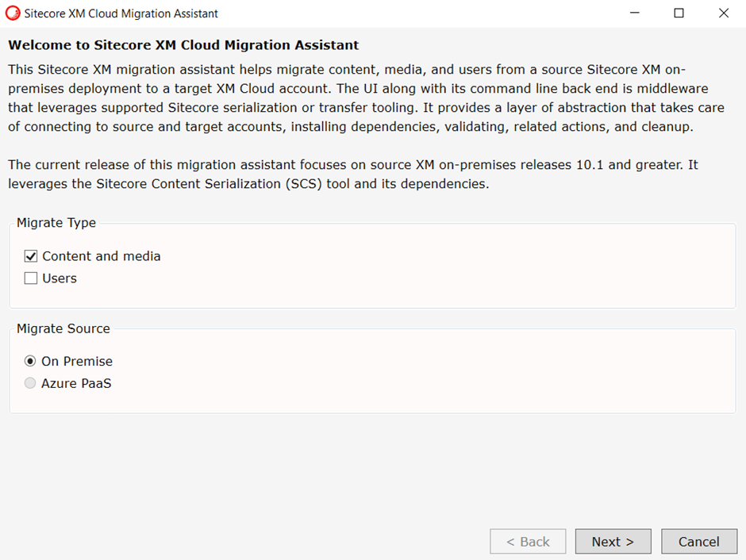Click the disabled "< Back" button
This screenshot has width=746, height=560.
(528, 541)
